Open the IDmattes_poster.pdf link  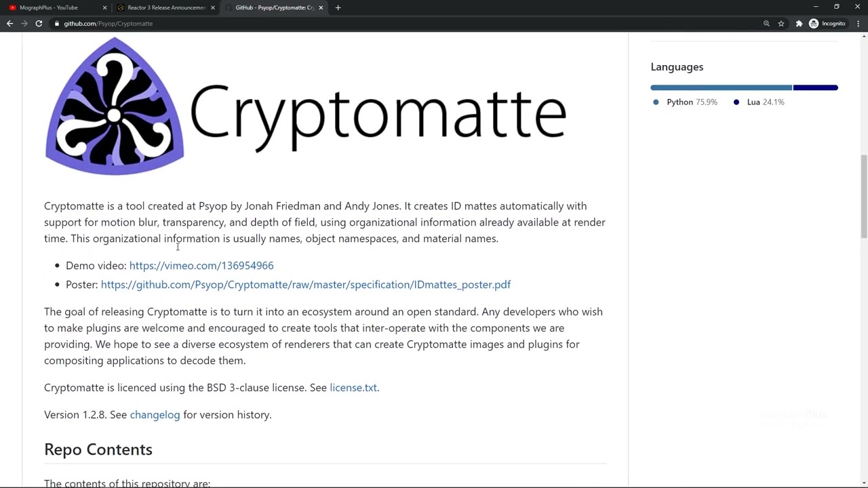click(x=306, y=285)
